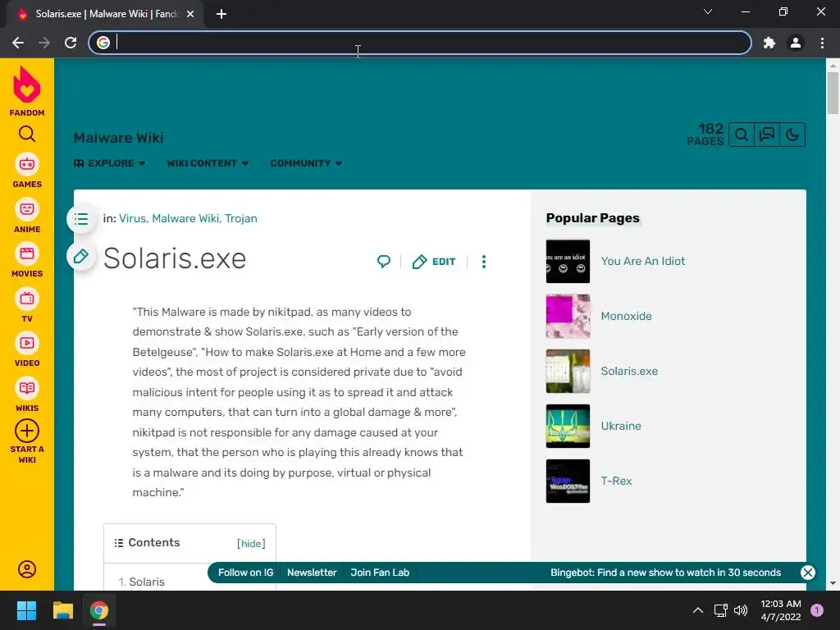Show hidden system tray icons
840x630 pixels.
click(x=697, y=610)
